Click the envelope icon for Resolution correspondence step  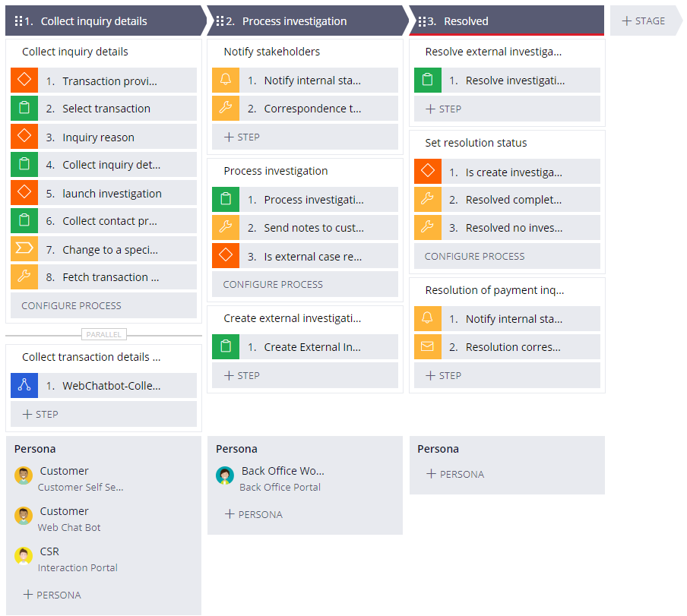pos(427,347)
